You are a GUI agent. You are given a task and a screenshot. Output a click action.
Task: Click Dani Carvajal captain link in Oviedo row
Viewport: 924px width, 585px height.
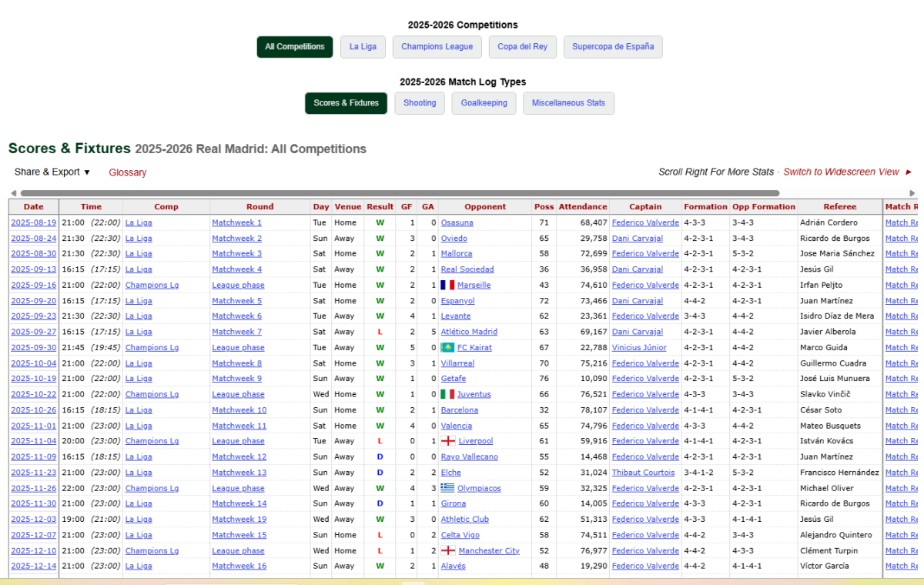click(638, 238)
